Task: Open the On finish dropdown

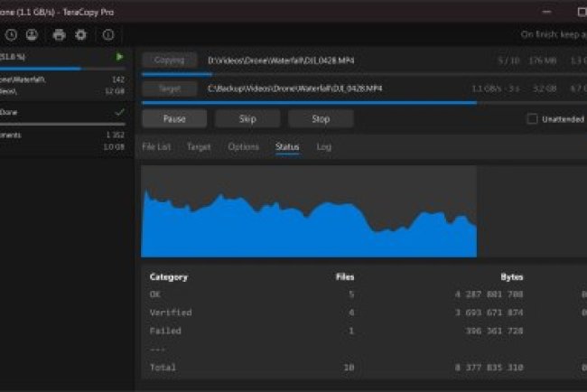Action: pos(554,34)
